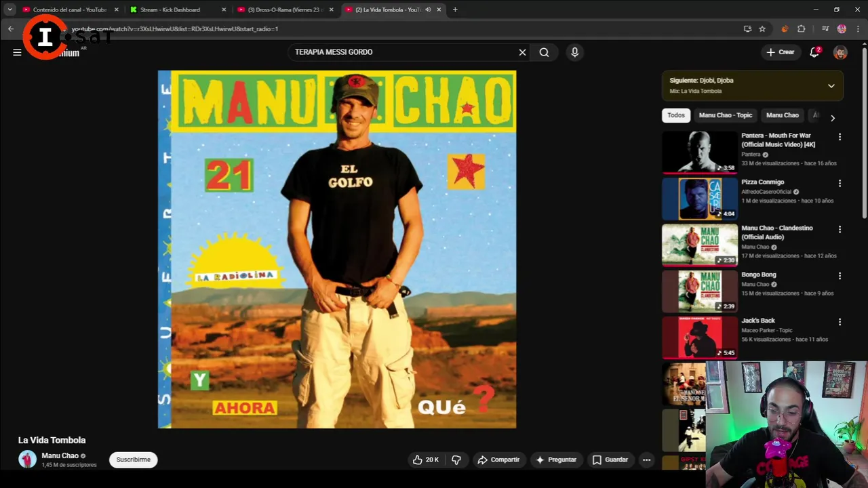
Task: Open the account avatar menu
Action: [x=840, y=52]
